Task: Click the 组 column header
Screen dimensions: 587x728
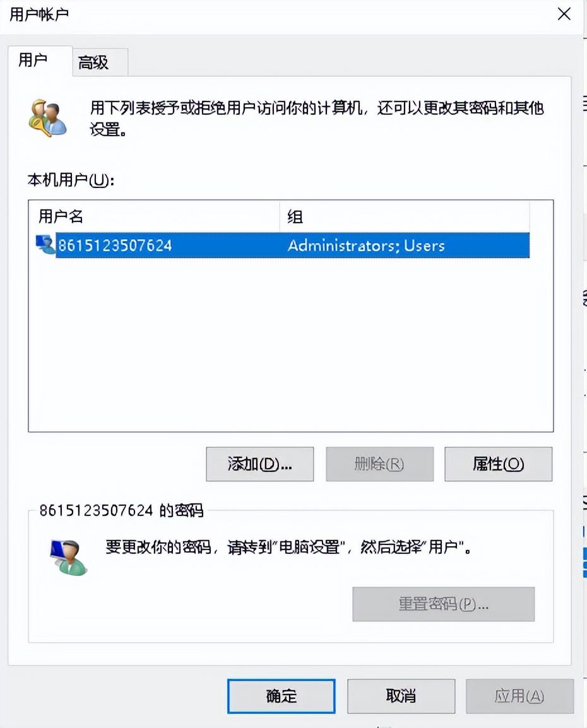Action: coord(405,216)
